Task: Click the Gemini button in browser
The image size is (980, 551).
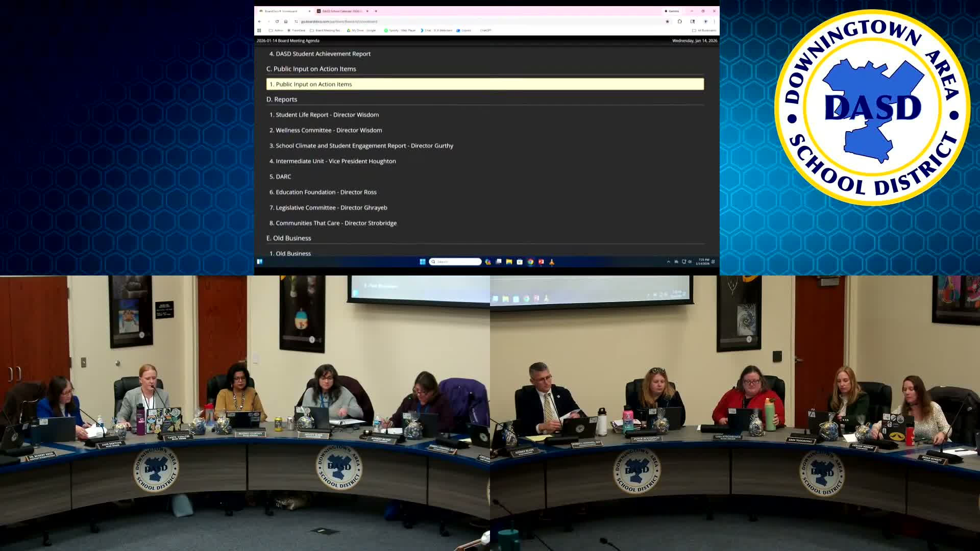Action: click(672, 11)
